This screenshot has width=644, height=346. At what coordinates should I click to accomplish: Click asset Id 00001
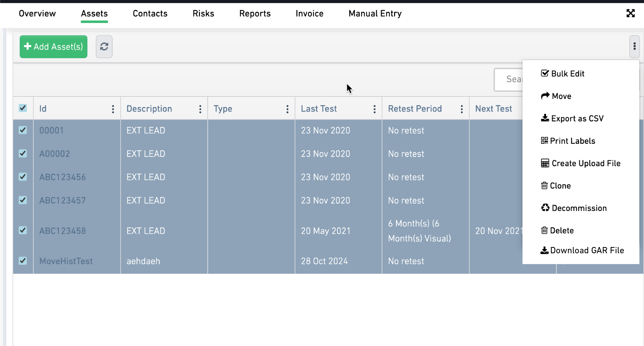point(51,130)
